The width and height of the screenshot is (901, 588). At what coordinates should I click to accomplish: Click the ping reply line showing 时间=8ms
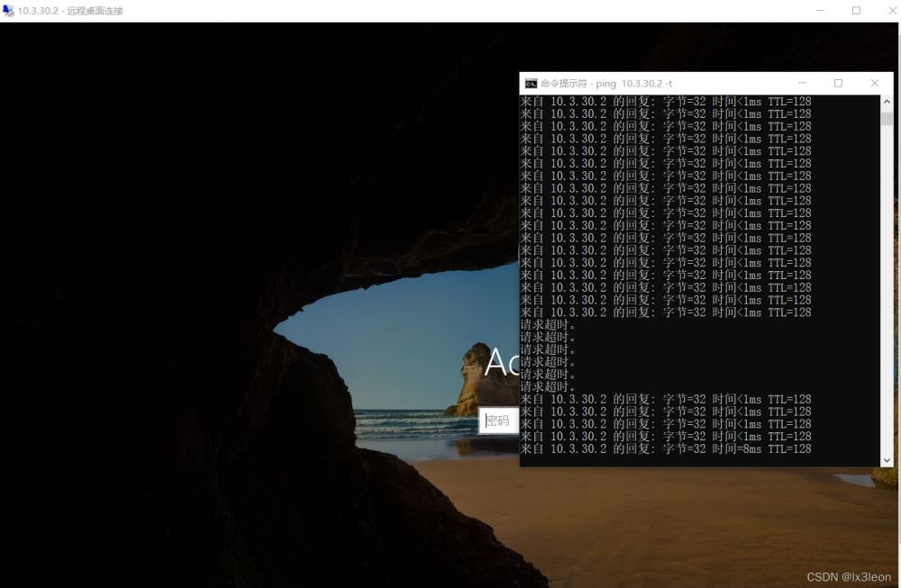click(x=665, y=448)
